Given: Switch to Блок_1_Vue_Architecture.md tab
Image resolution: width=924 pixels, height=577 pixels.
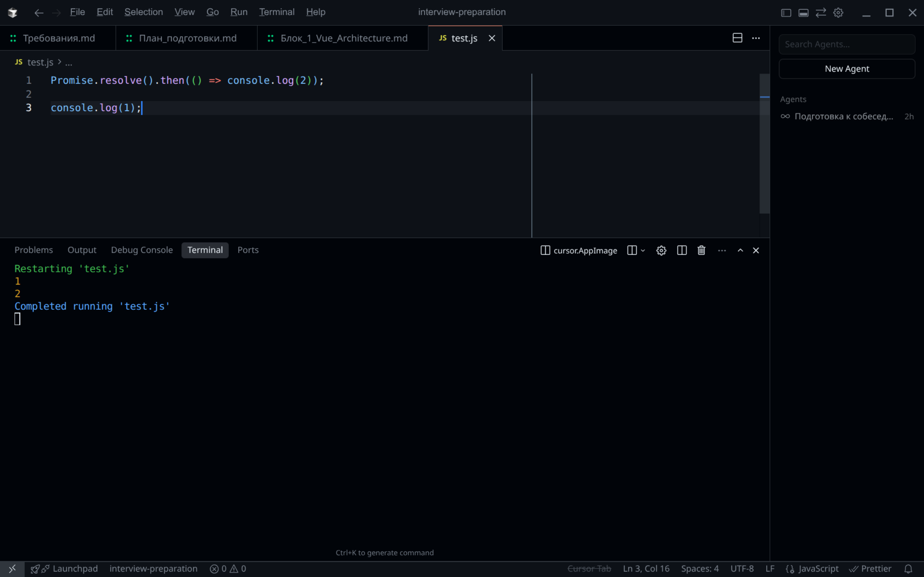Looking at the screenshot, I should (343, 38).
